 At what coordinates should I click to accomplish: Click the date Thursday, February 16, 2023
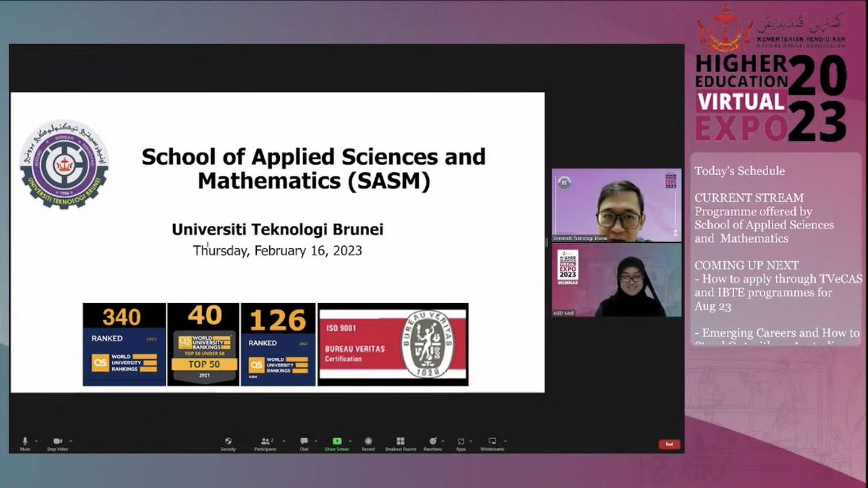click(x=278, y=252)
